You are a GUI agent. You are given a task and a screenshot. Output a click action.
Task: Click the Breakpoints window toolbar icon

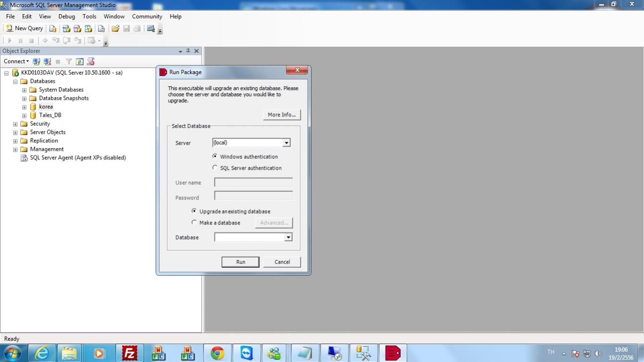92,41
